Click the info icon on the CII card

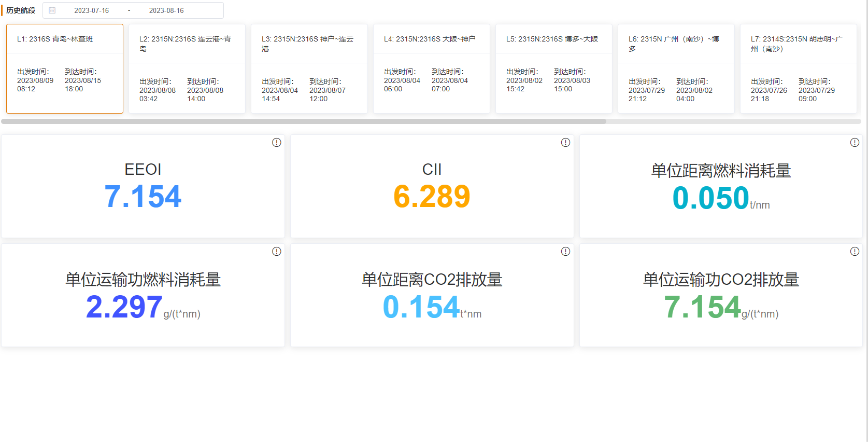pyautogui.click(x=565, y=143)
